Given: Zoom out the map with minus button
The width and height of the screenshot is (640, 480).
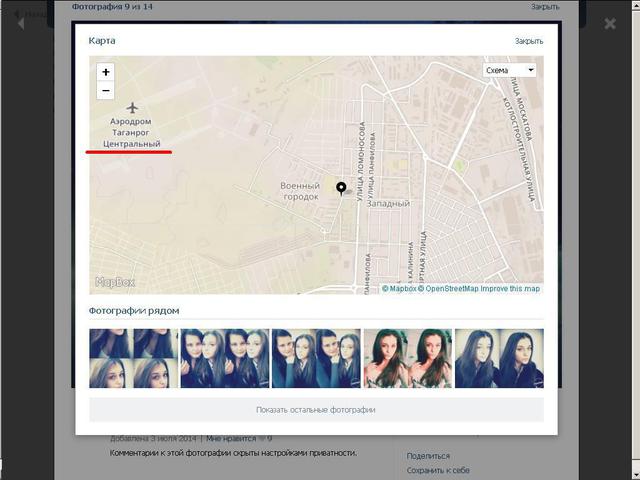Looking at the screenshot, I should (x=106, y=91).
